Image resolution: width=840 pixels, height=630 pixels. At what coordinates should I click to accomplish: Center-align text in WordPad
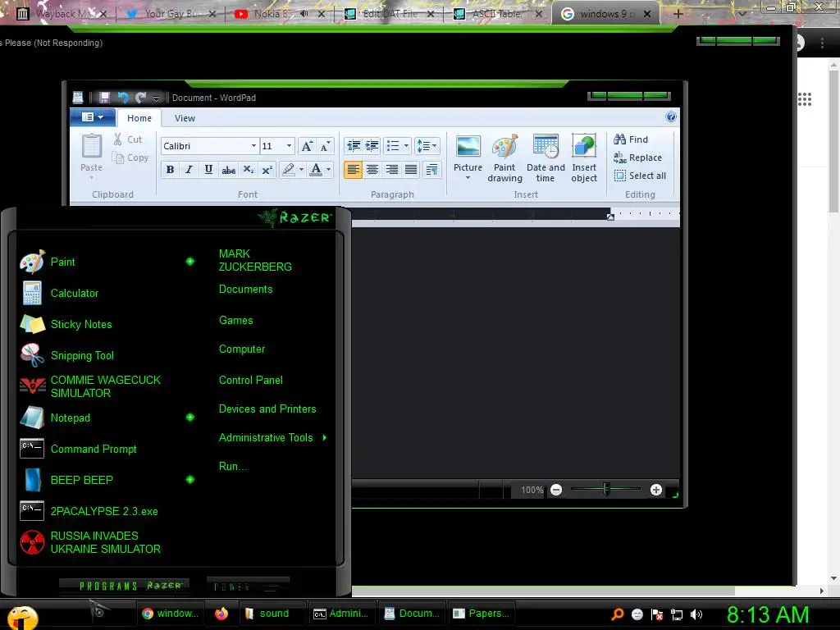click(x=372, y=170)
